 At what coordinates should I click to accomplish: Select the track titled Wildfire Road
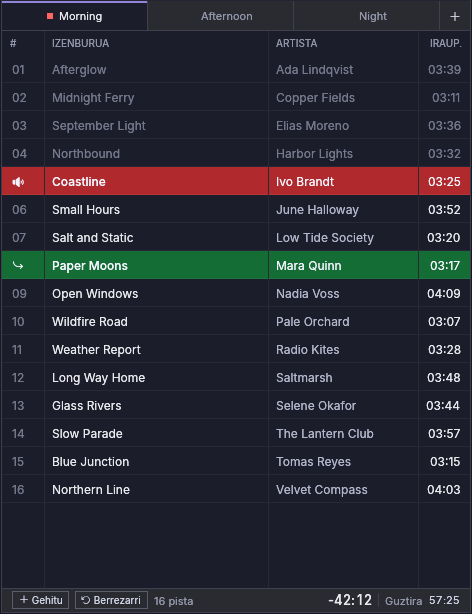(90, 321)
